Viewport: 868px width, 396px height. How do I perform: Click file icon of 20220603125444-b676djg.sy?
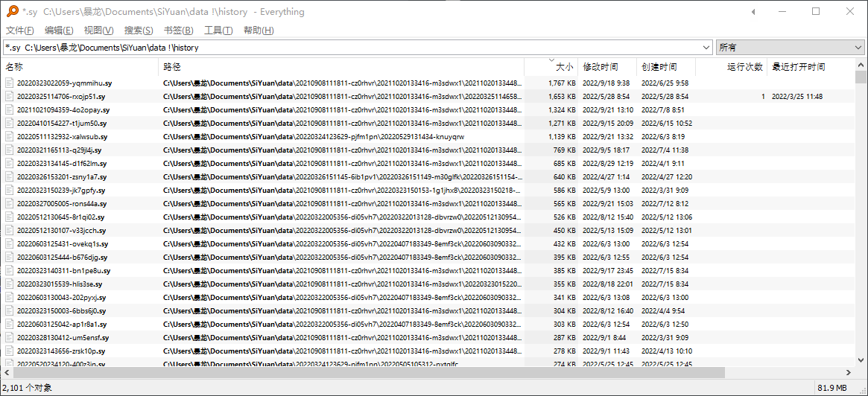tap(10, 258)
